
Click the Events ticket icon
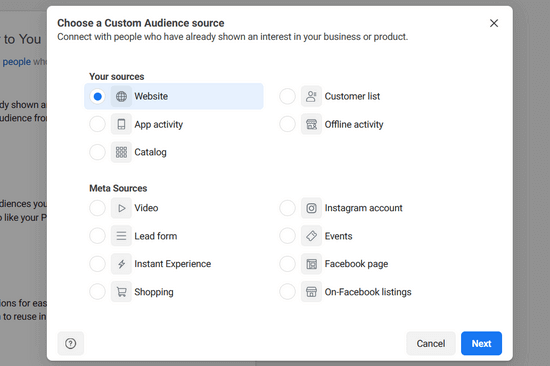311,236
